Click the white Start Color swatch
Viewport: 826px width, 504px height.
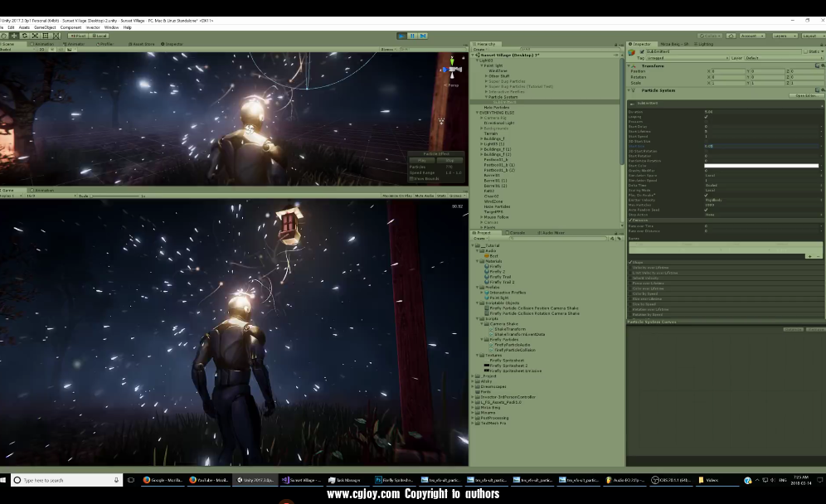point(761,166)
